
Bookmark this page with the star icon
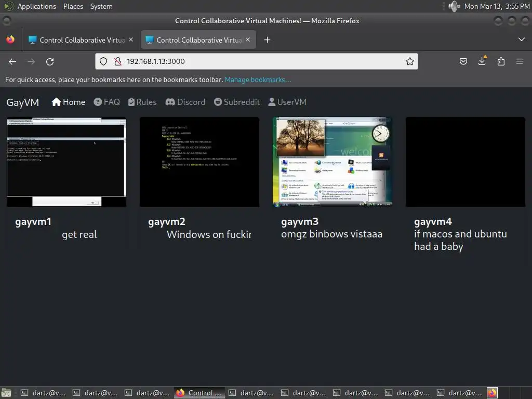[410, 61]
